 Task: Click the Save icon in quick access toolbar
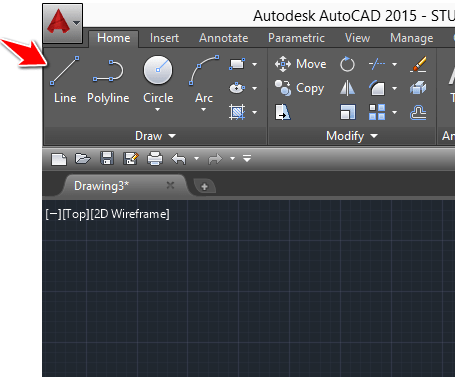pos(107,158)
